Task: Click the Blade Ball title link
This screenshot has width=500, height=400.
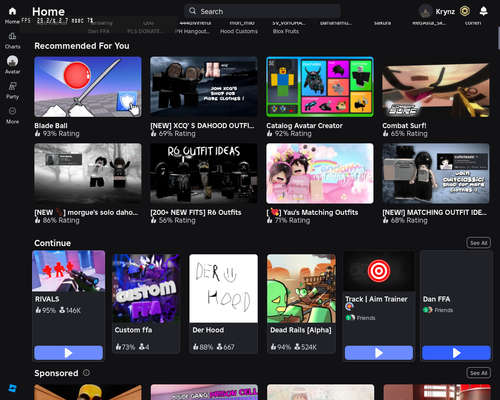Action: (51, 126)
